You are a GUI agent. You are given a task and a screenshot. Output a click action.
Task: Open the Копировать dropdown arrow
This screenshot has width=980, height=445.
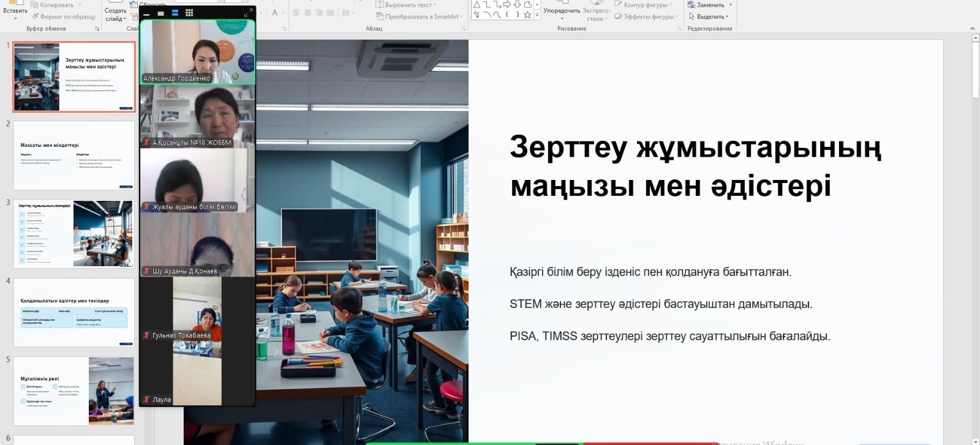(80, 5)
